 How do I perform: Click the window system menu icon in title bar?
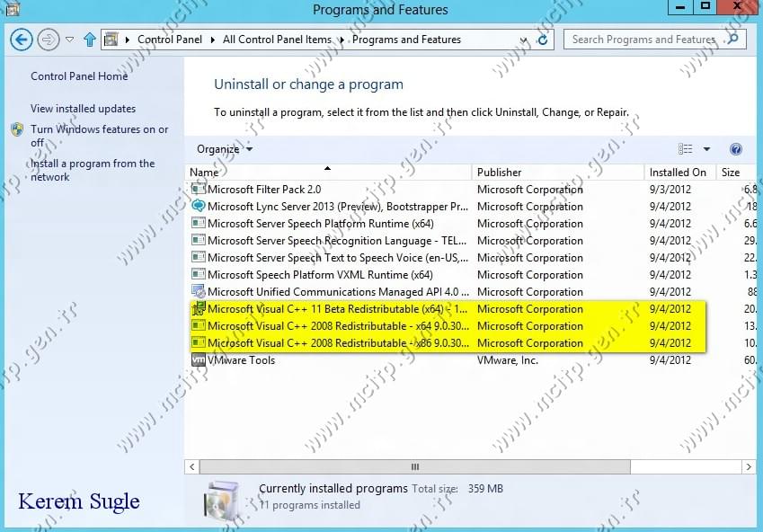(x=13, y=9)
